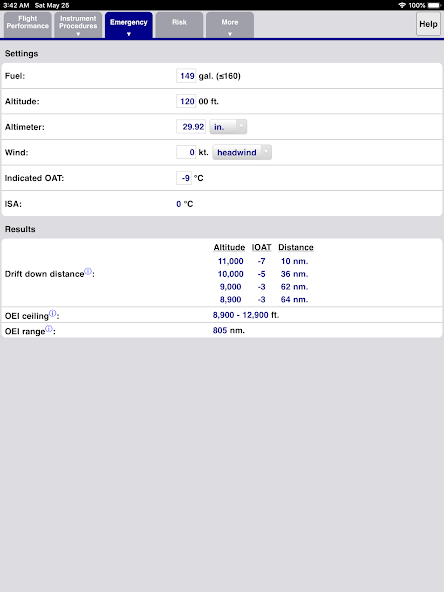Edit the Fuel gallons field
This screenshot has height=592, width=444.
186,76
